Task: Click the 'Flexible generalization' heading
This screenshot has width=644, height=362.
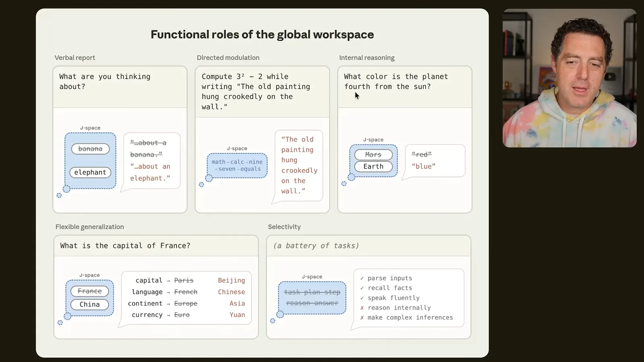Action: pos(90,227)
